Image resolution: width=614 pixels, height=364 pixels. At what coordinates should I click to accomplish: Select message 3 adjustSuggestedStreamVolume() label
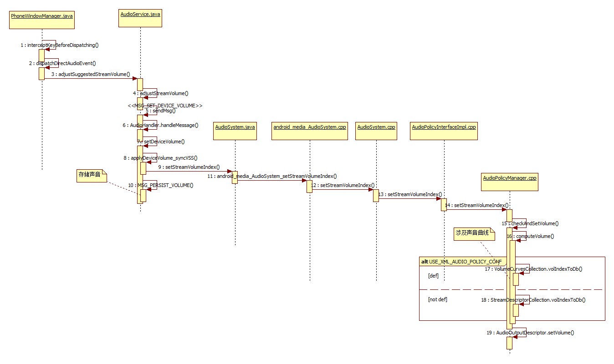click(91, 74)
